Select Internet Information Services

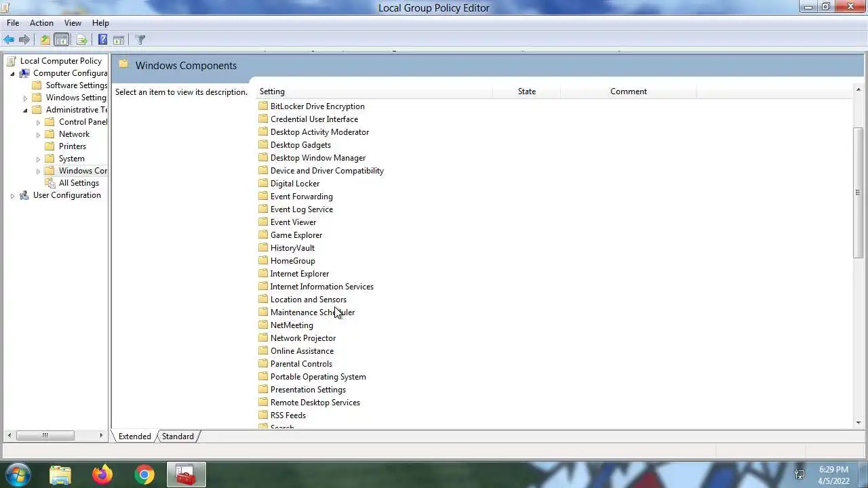pyautogui.click(x=322, y=287)
